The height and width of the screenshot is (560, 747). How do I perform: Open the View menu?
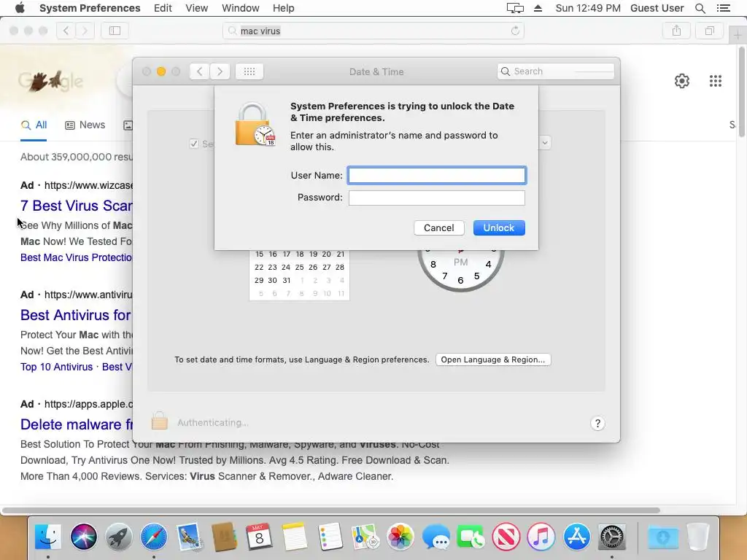pyautogui.click(x=197, y=8)
